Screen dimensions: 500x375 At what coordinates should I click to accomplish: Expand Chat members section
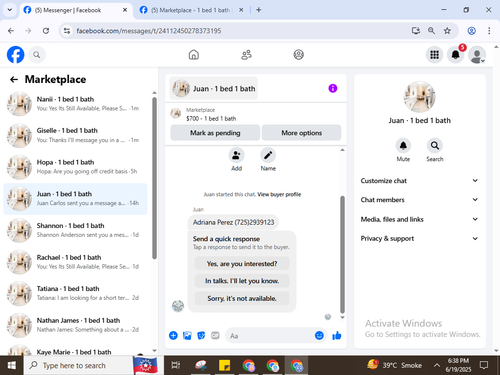pos(419,200)
